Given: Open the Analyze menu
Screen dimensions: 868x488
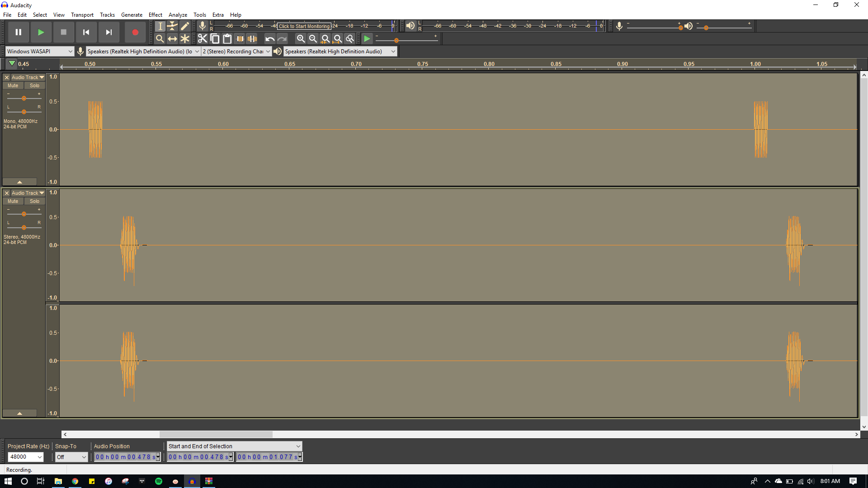Looking at the screenshot, I should coord(178,14).
